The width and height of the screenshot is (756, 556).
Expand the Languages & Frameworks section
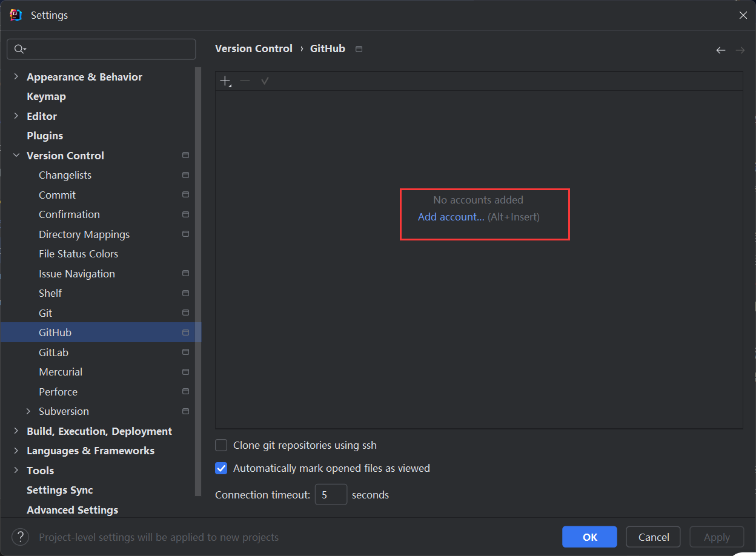coord(16,451)
